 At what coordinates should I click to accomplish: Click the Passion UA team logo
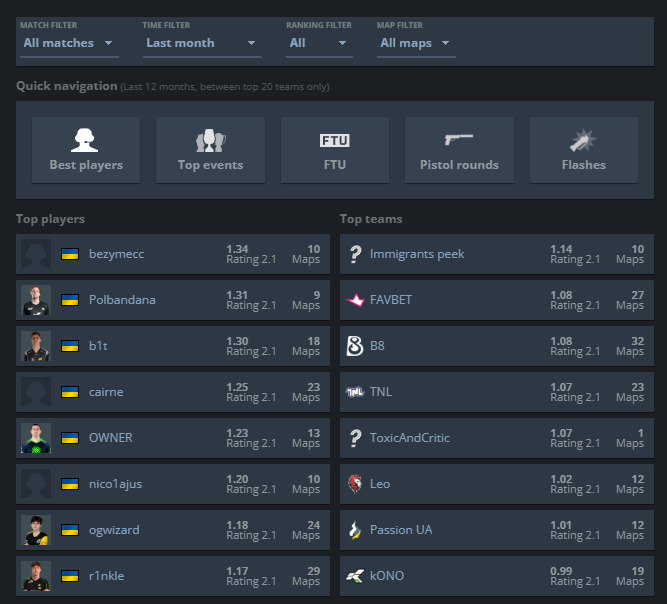355,530
